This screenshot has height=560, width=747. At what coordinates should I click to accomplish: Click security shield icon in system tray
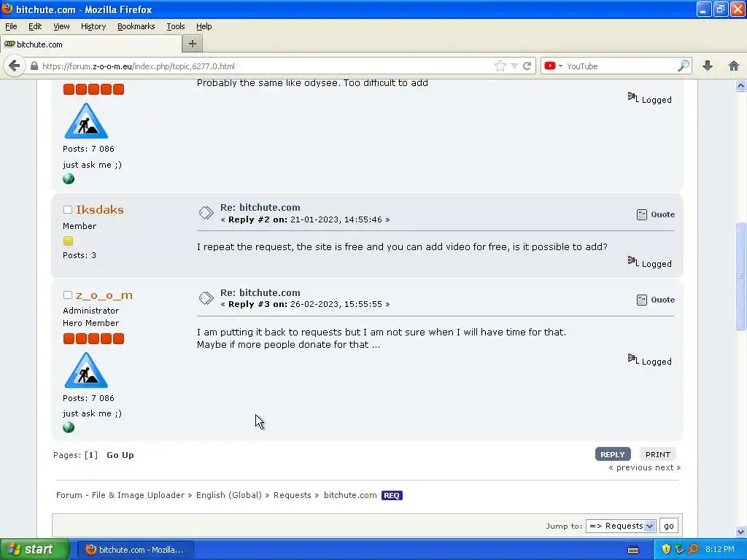coord(666,549)
